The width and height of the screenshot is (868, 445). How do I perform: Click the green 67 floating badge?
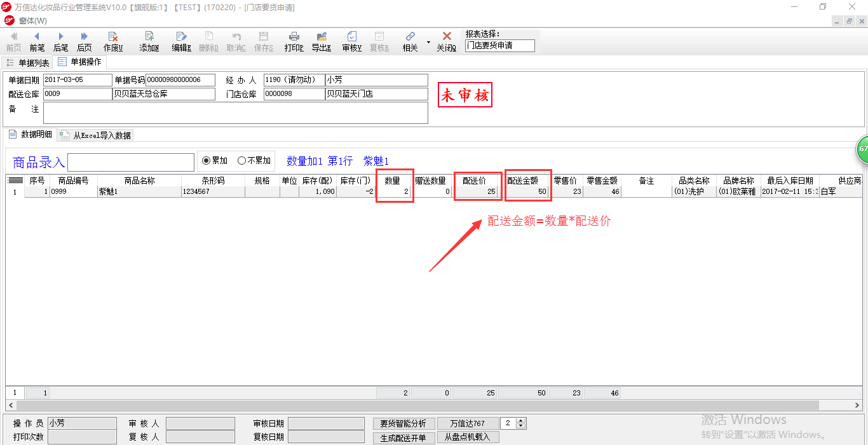click(862, 149)
